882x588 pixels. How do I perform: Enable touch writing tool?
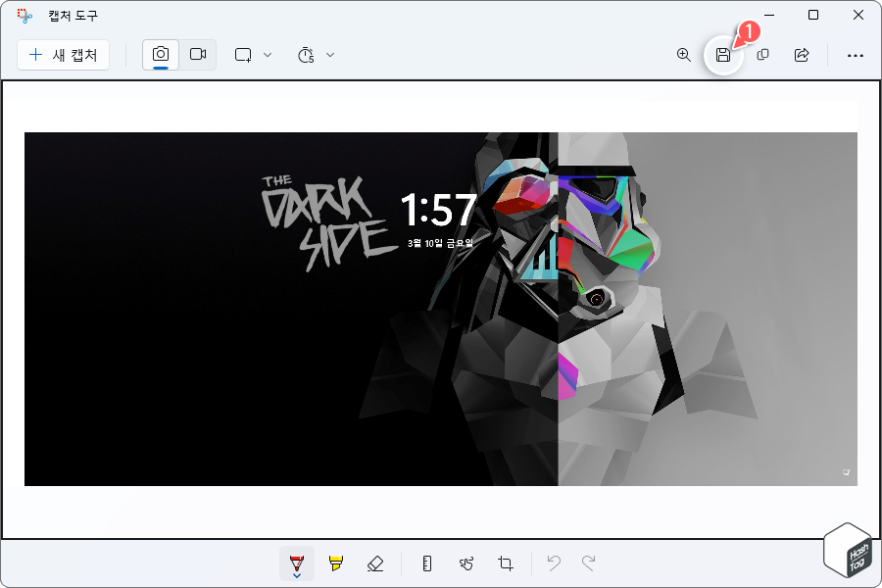click(x=466, y=563)
